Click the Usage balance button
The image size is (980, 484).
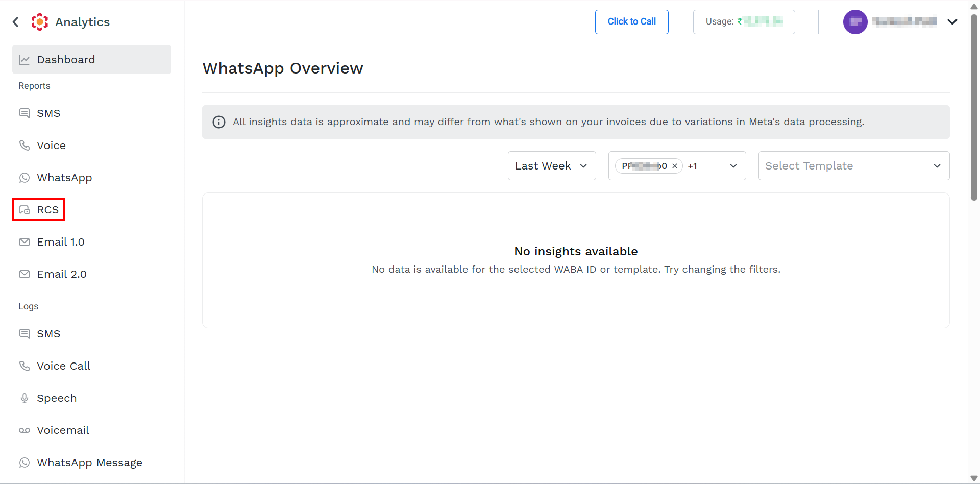(744, 22)
